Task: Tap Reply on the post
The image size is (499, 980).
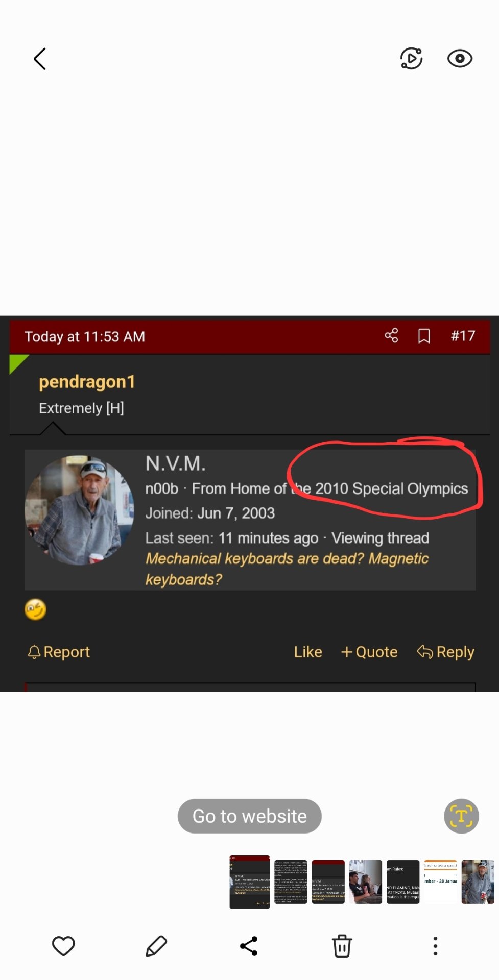Action: [445, 652]
